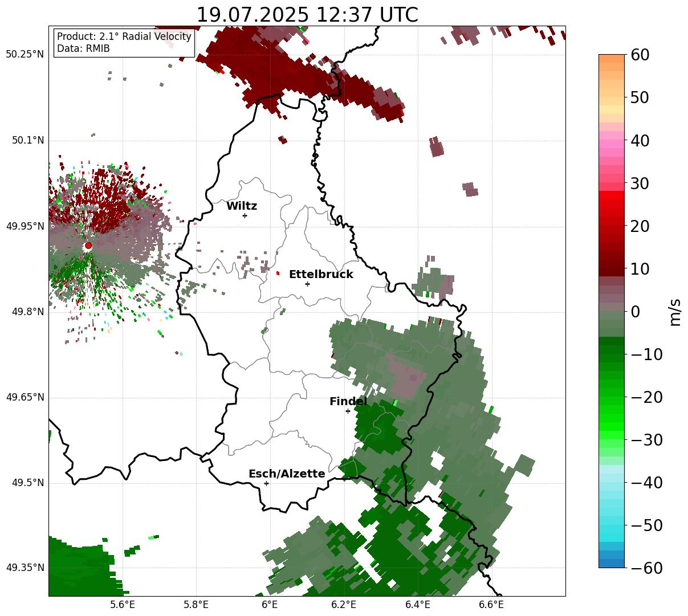The width and height of the screenshot is (688, 616).
Task: Click the title '19.07.2025 12:37 UTC'
Action: (307, 15)
